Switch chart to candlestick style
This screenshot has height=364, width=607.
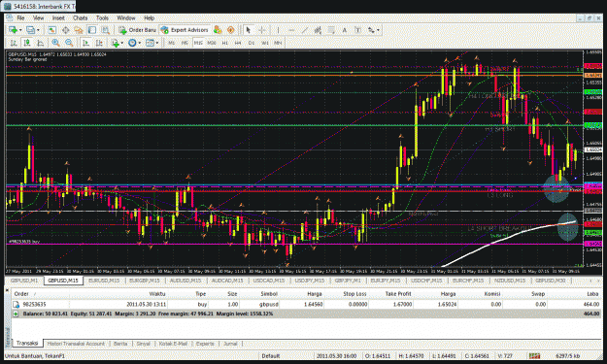coord(27,43)
